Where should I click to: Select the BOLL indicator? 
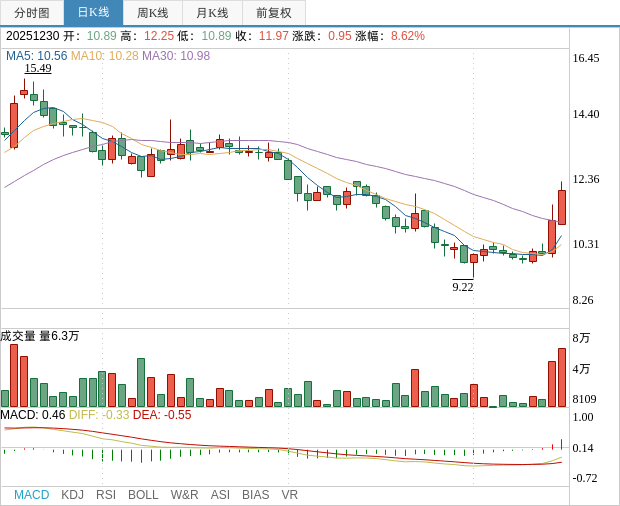[x=143, y=495]
